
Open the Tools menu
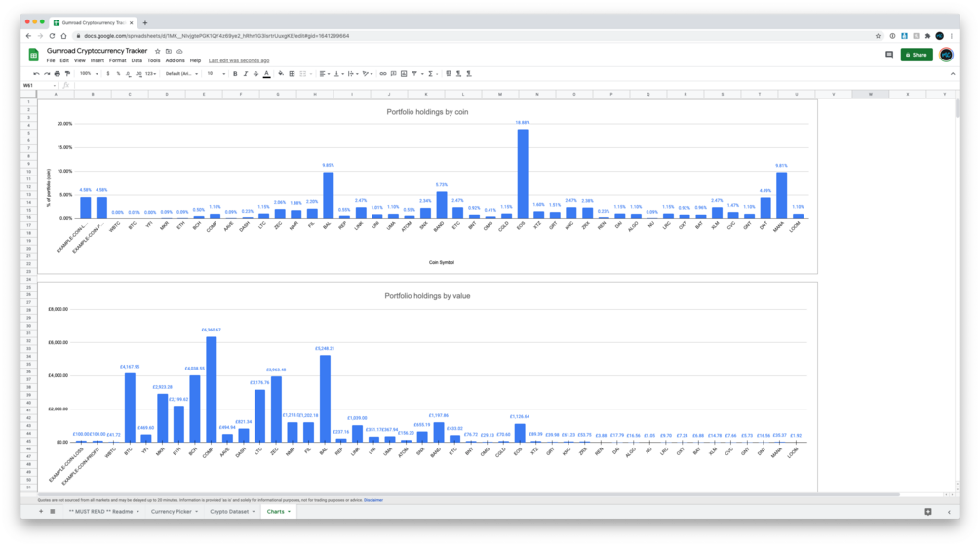[x=154, y=60]
